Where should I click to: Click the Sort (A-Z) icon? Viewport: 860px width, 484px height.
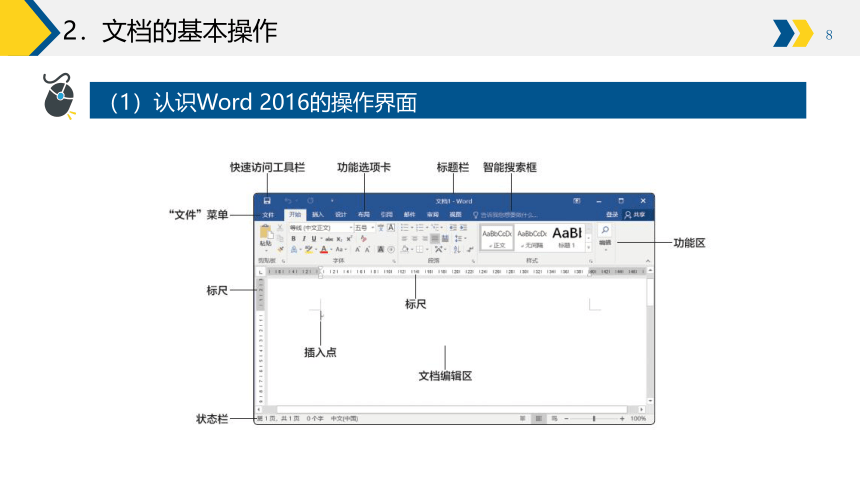pyautogui.click(x=456, y=249)
